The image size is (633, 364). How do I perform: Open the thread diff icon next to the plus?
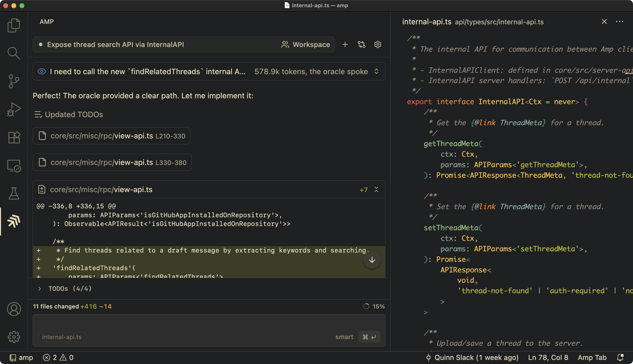click(x=361, y=45)
